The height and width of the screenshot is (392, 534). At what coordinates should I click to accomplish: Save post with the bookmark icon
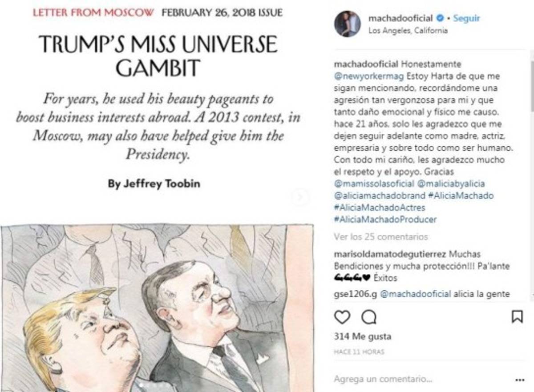[518, 317]
